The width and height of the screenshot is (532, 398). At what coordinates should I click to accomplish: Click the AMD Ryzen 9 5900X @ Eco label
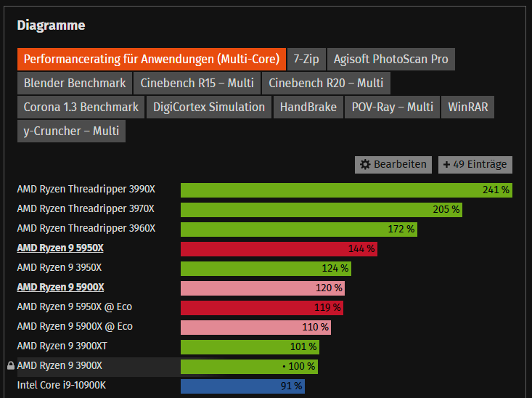pyautogui.click(x=75, y=327)
